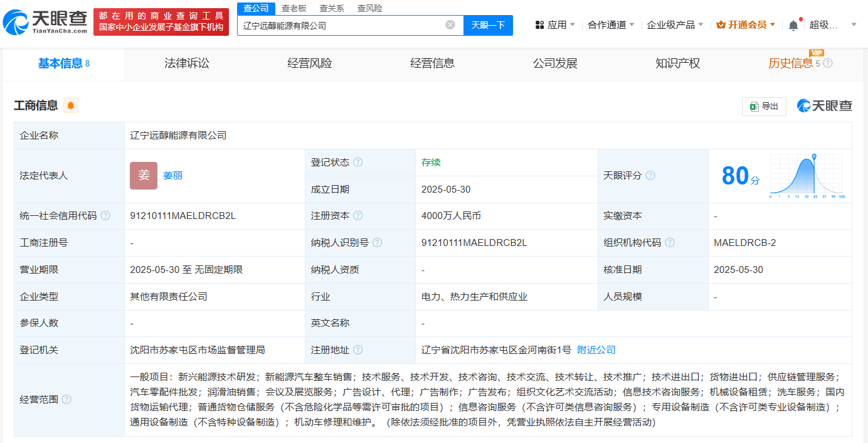The width and height of the screenshot is (868, 443).
Task: Open legal representative 姜丽 link
Action: pos(172,176)
